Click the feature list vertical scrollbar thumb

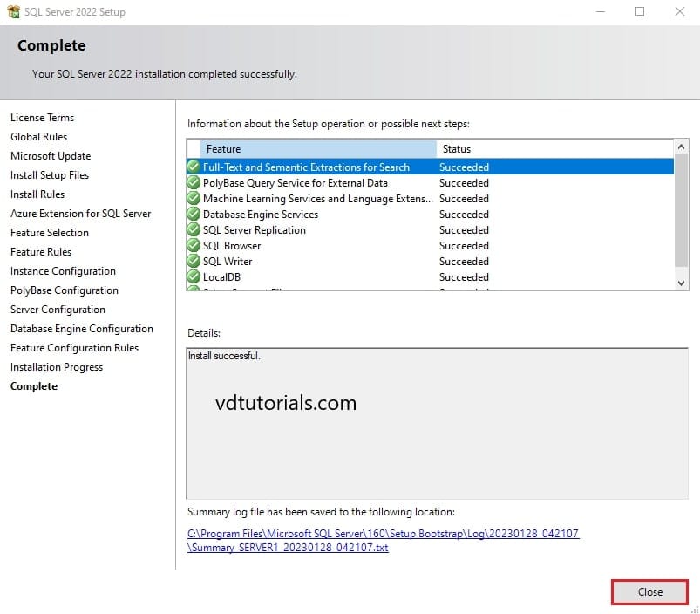681,210
